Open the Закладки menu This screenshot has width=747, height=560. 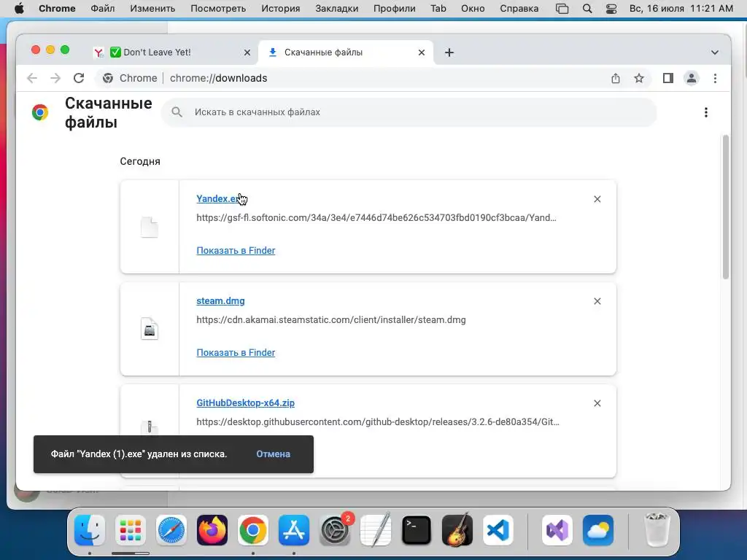pyautogui.click(x=337, y=9)
